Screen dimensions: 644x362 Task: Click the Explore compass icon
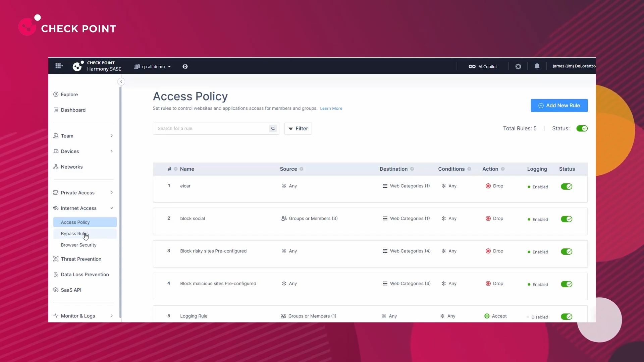point(56,95)
